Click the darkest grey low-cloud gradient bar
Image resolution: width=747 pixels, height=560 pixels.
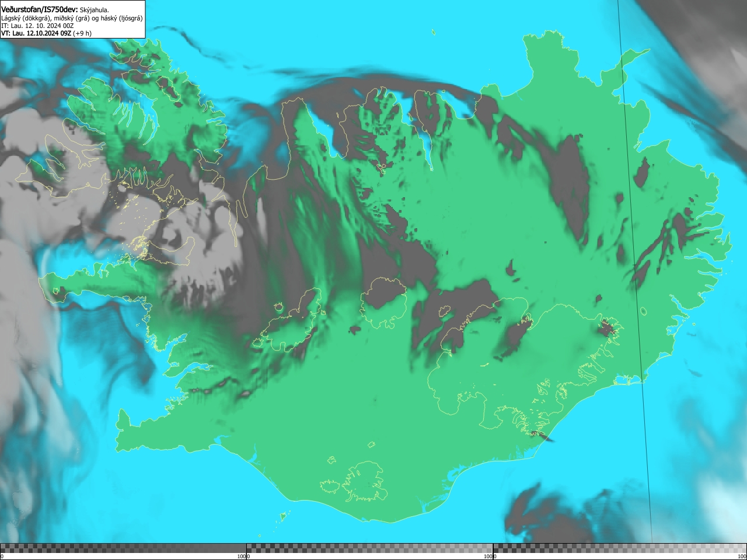point(123,548)
